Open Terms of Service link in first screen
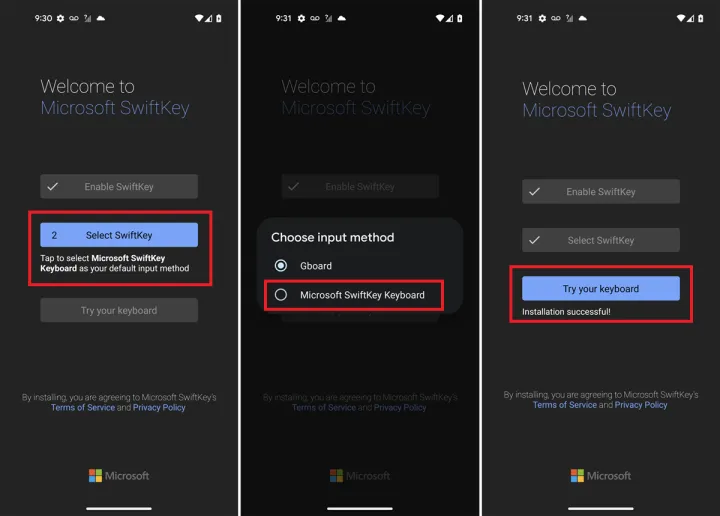720x516 pixels. [83, 408]
